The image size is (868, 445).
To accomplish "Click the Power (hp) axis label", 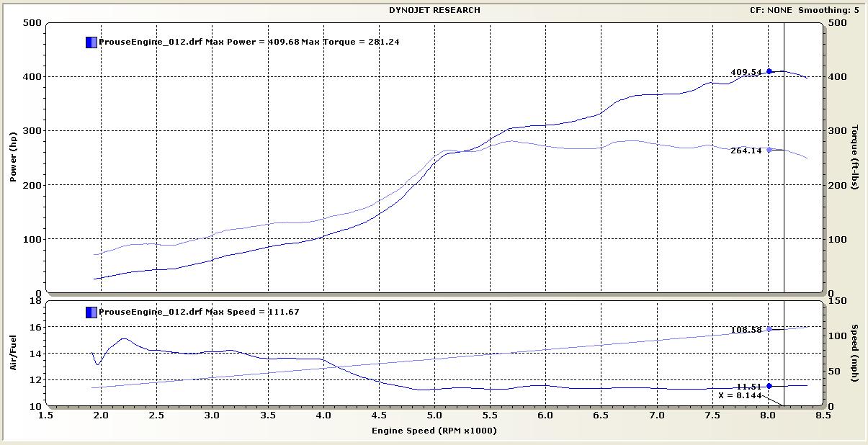I will click(13, 158).
